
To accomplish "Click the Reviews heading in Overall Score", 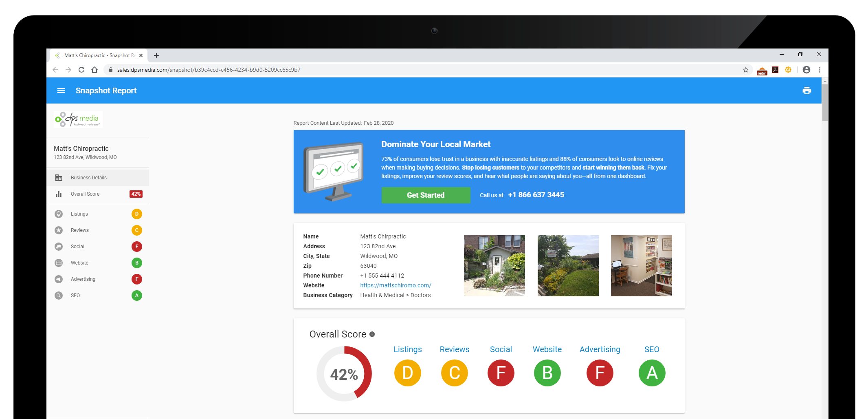I will click(x=454, y=349).
